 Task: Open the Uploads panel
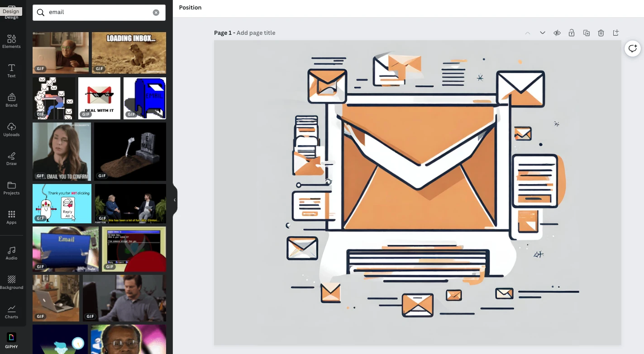point(11,129)
